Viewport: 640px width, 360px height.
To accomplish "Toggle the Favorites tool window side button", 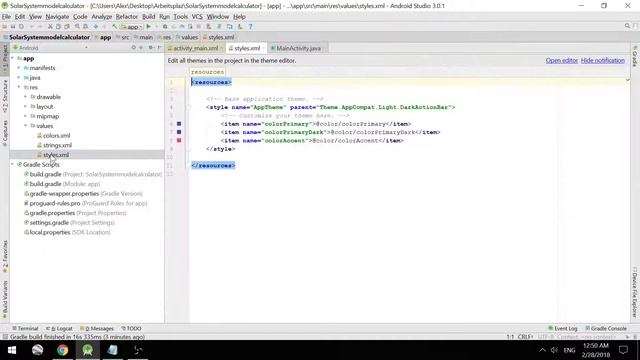I will tap(5, 257).
